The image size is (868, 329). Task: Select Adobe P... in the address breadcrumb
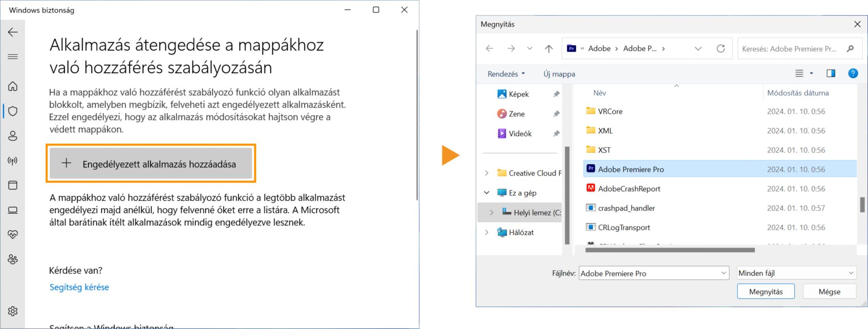tap(640, 48)
